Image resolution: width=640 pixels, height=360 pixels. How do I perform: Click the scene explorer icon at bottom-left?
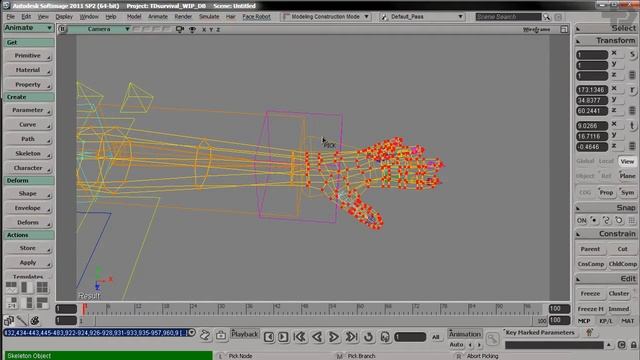[x=9, y=320]
